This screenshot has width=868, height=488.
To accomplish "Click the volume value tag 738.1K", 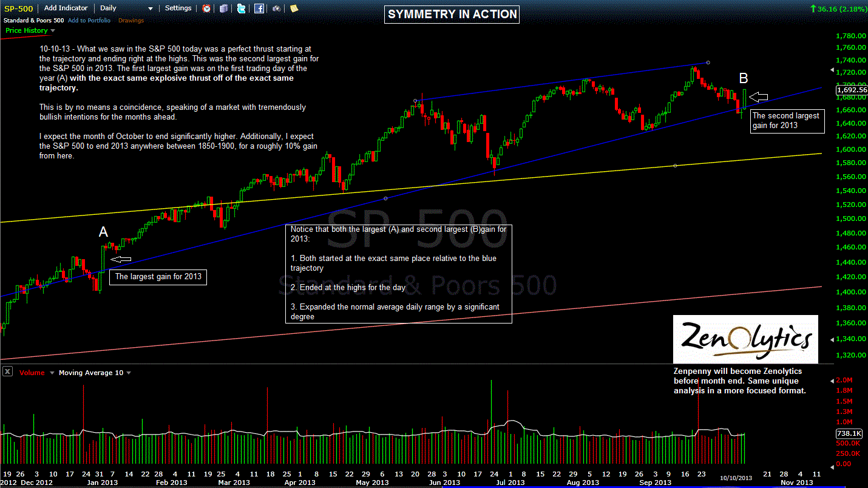I will (x=849, y=433).
